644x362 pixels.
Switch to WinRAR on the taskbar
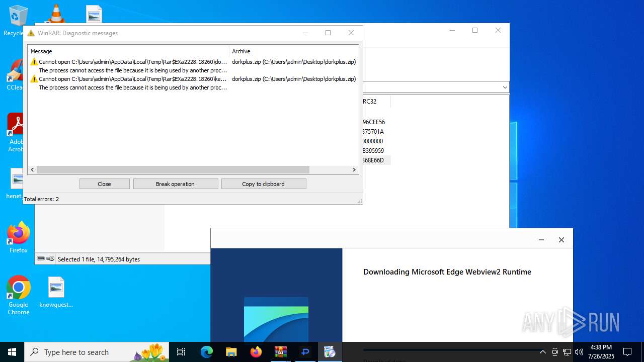(280, 352)
